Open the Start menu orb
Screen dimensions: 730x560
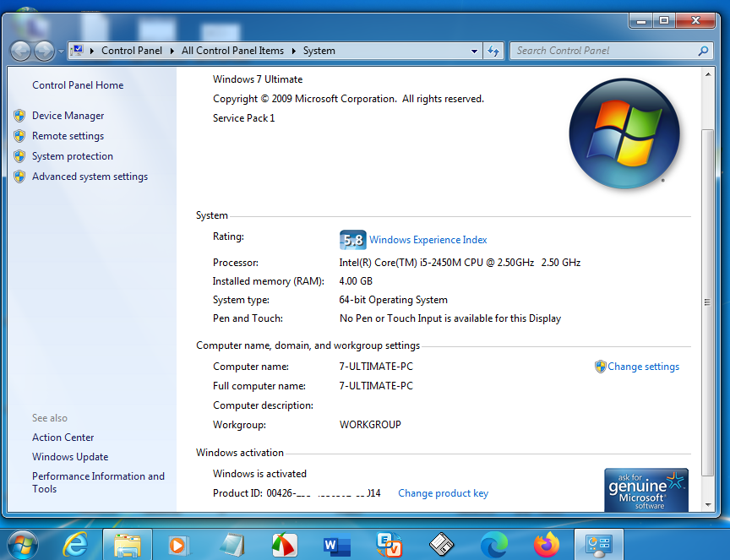click(x=22, y=544)
